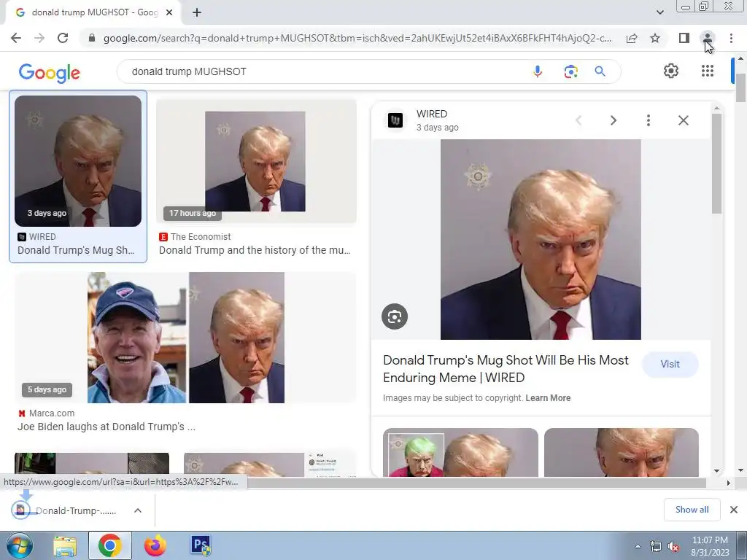Search by image with Google Lens
The width and height of the screenshot is (747, 560).
570,71
